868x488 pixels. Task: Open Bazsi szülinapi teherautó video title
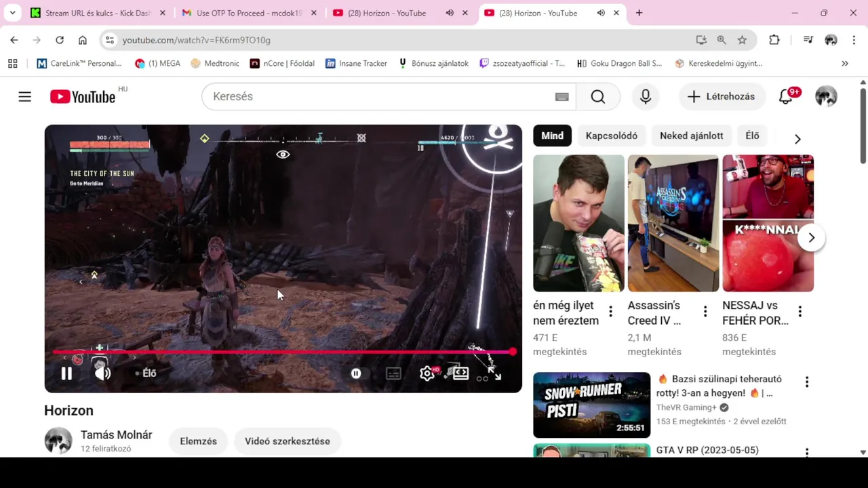(719, 386)
